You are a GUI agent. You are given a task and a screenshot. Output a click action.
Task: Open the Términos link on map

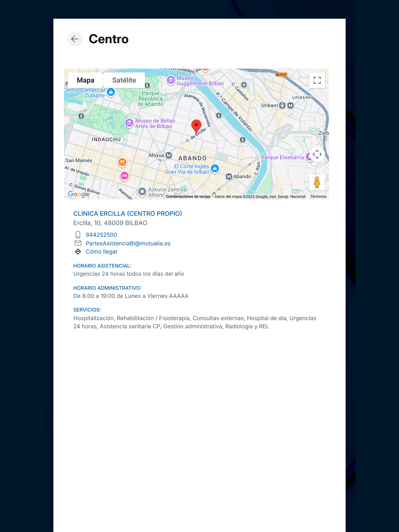[x=318, y=196]
